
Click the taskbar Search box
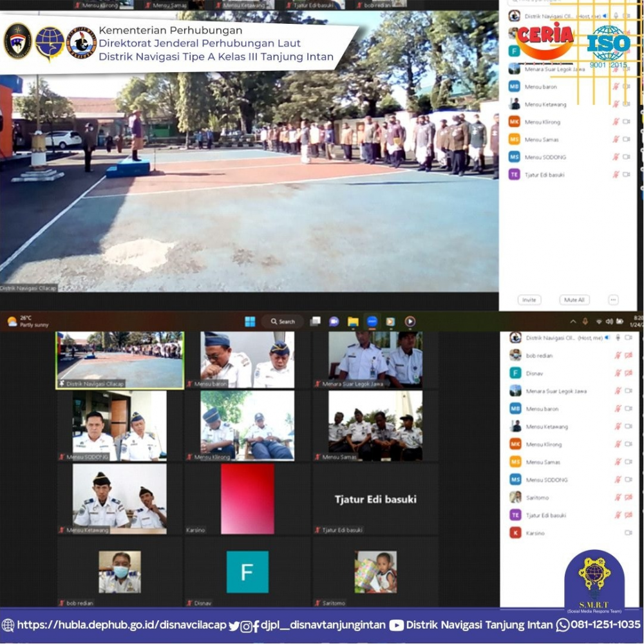click(283, 321)
